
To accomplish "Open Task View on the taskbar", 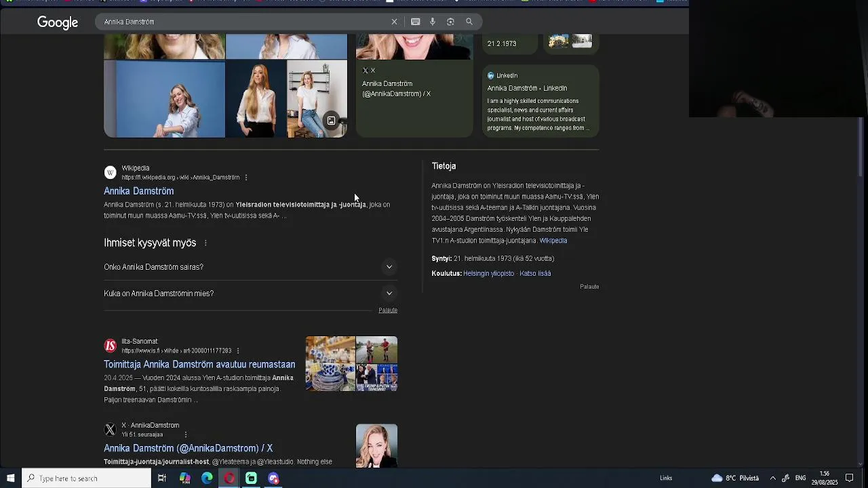I will click(162, 479).
